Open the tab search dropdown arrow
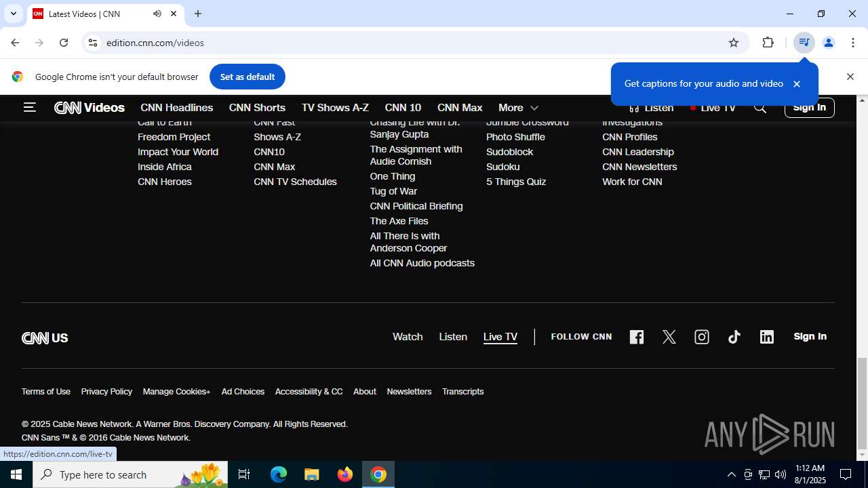Viewport: 868px width, 488px height. [x=13, y=14]
